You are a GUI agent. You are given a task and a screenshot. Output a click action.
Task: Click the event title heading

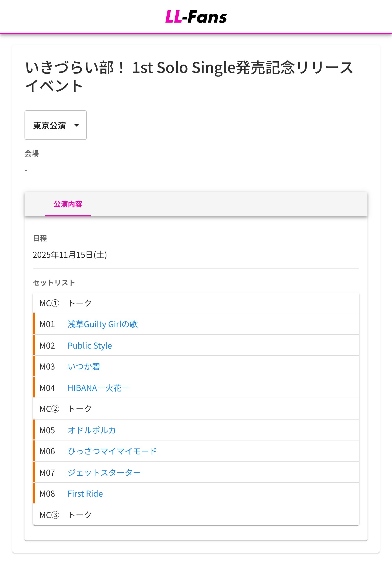(189, 77)
